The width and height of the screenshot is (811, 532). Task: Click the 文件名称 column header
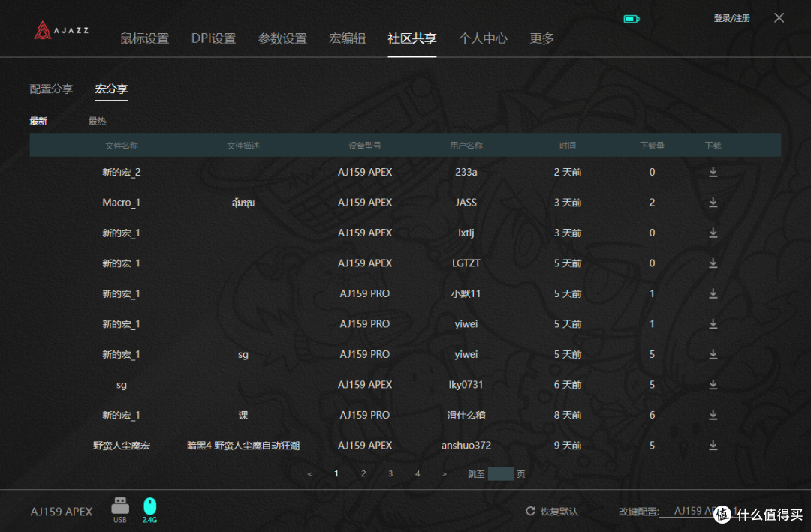122,146
